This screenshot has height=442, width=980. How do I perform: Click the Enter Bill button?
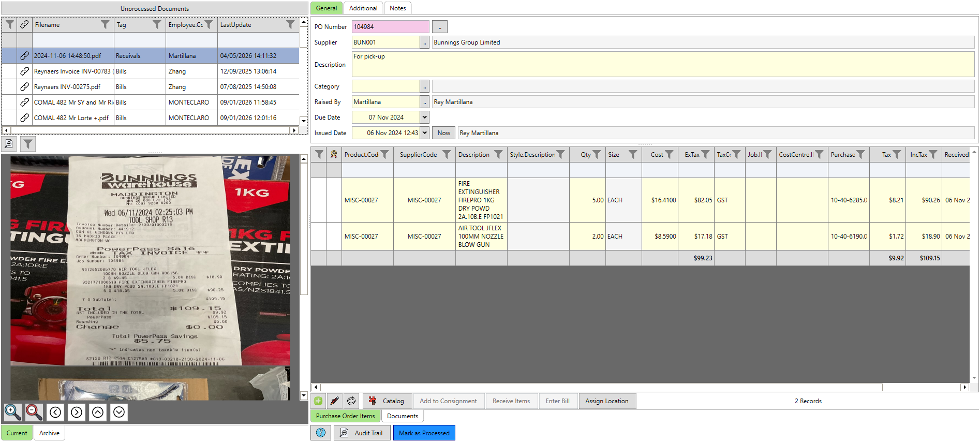coord(558,401)
